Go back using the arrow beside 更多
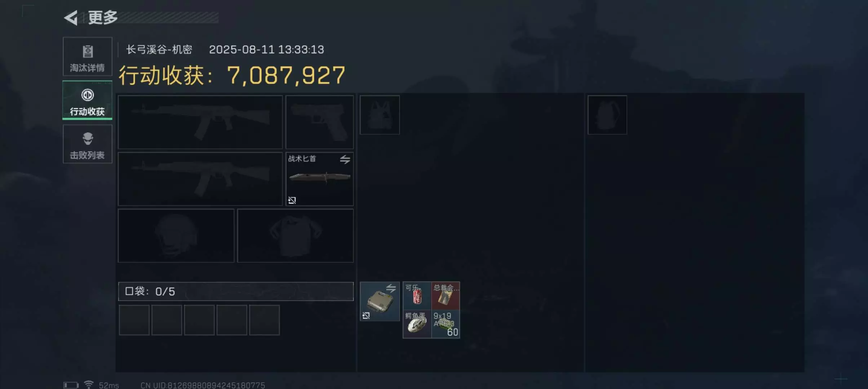Viewport: 868px width, 389px height. (x=71, y=18)
